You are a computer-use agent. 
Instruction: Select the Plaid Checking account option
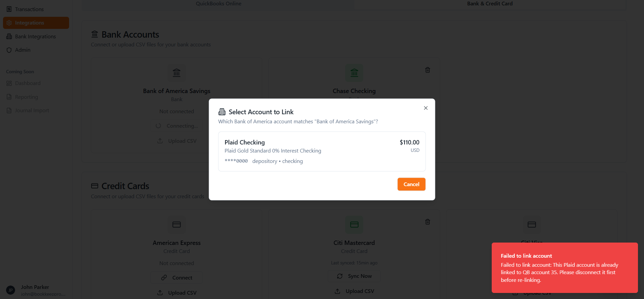pyautogui.click(x=322, y=152)
